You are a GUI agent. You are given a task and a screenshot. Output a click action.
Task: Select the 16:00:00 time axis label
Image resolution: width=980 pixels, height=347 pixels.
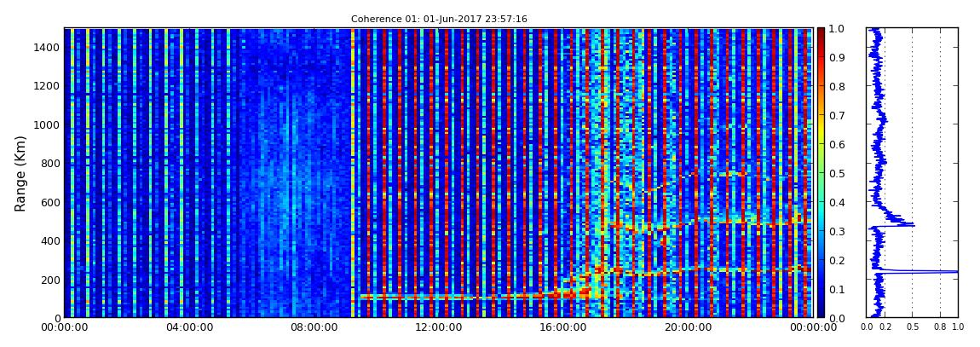[563, 327]
